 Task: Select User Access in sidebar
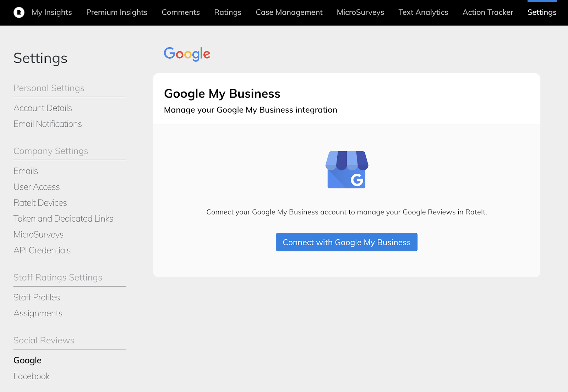(37, 187)
